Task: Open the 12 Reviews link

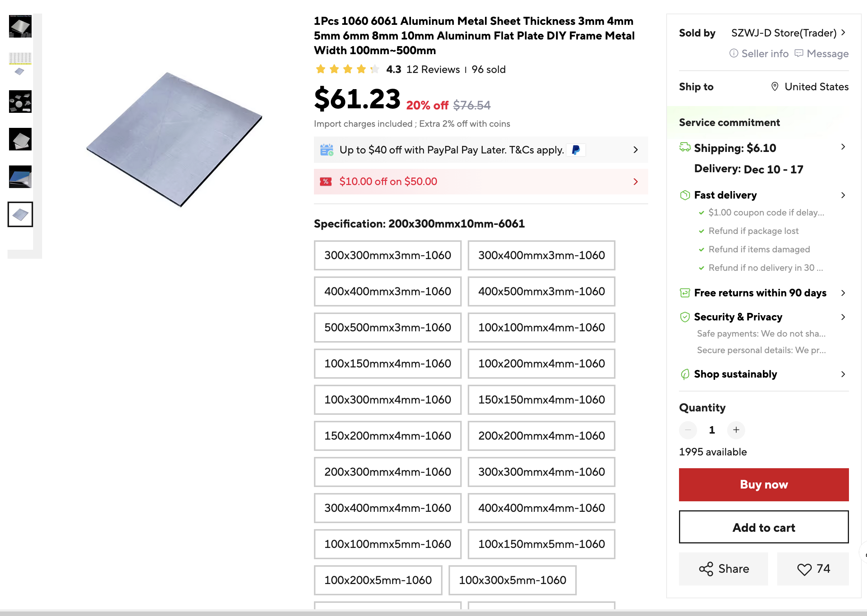Action: pyautogui.click(x=433, y=70)
